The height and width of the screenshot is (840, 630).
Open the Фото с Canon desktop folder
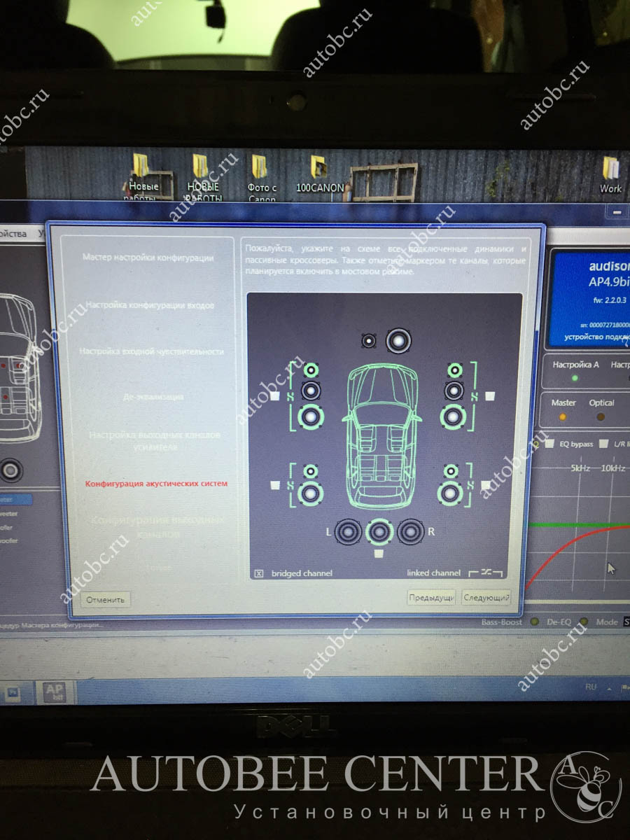(x=262, y=178)
